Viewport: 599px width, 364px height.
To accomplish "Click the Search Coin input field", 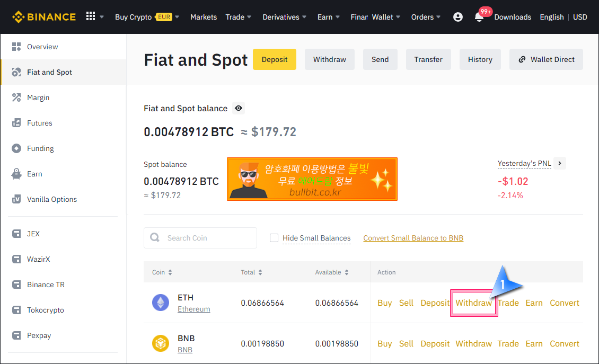I will coord(200,238).
